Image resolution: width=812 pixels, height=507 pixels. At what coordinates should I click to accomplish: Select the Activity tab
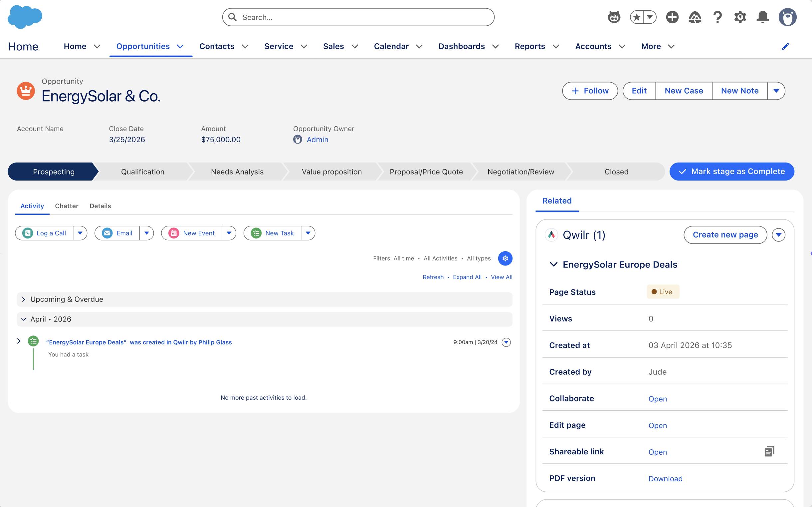[32, 206]
